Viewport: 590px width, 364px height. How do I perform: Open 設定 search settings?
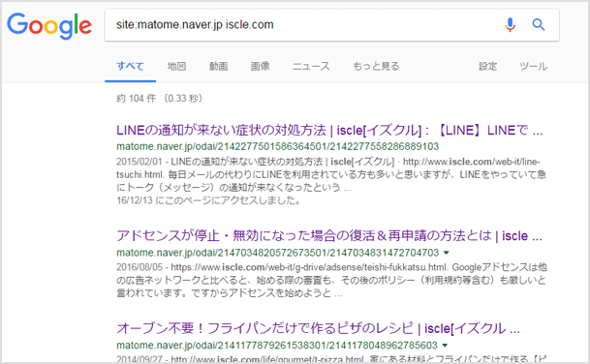487,66
